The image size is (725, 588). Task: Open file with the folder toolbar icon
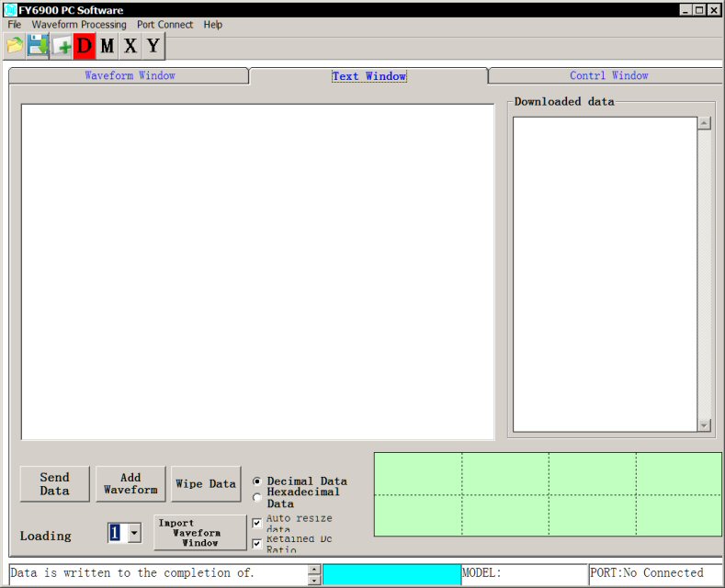click(x=15, y=46)
